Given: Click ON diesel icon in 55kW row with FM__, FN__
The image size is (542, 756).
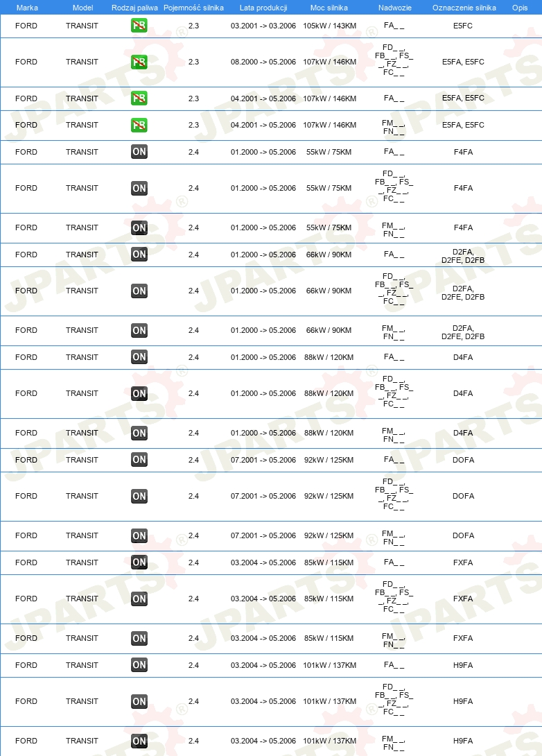Looking at the screenshot, I should [x=139, y=227].
